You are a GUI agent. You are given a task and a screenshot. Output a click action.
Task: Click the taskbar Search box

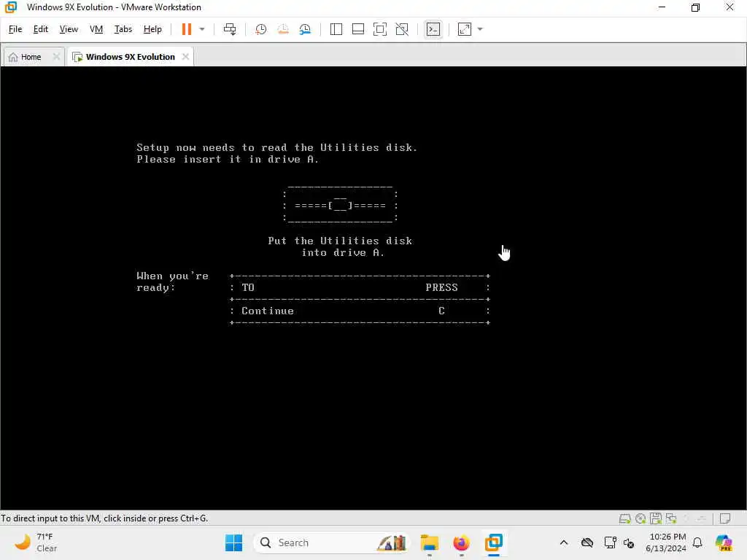coord(332,542)
